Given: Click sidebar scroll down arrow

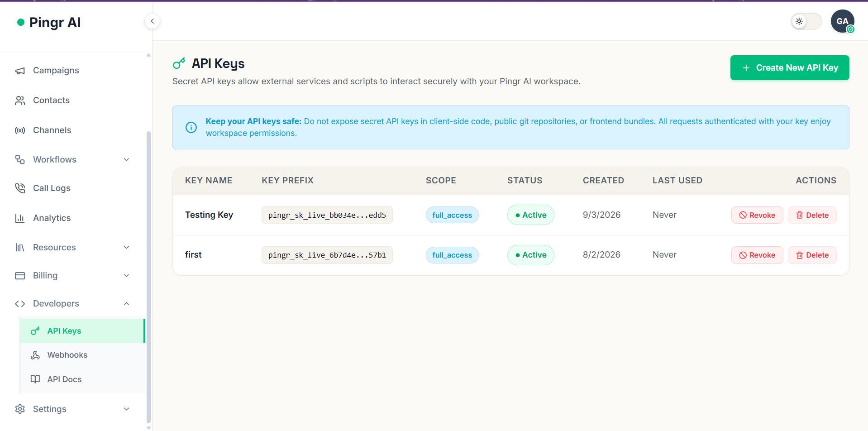Looking at the screenshot, I should pyautogui.click(x=148, y=428).
